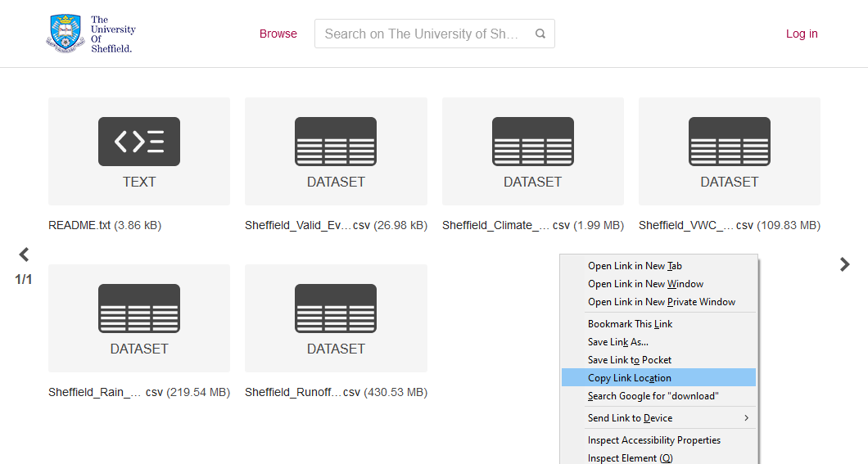Screen dimensions: 868x464
Task: Click the Browse link
Action: [278, 34]
